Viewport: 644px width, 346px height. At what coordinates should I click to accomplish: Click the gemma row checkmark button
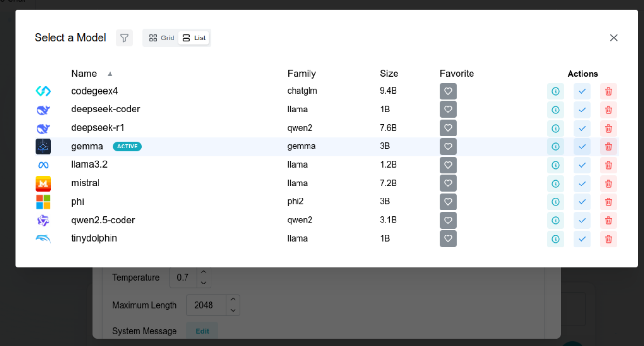coord(582,147)
